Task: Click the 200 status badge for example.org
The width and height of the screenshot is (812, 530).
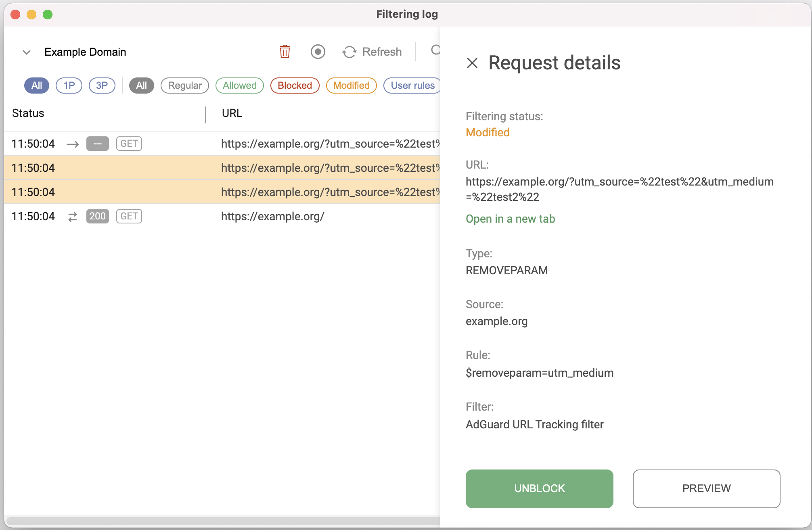Action: tap(97, 216)
